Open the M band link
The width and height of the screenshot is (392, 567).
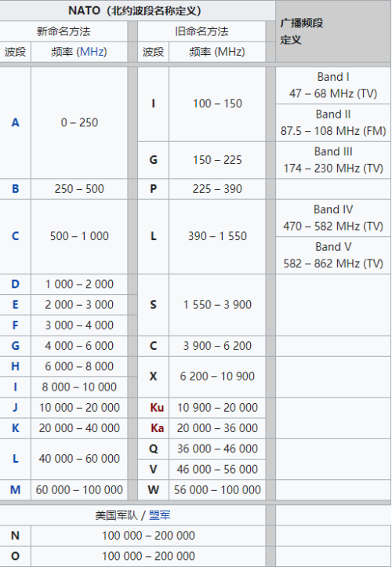coord(15,490)
